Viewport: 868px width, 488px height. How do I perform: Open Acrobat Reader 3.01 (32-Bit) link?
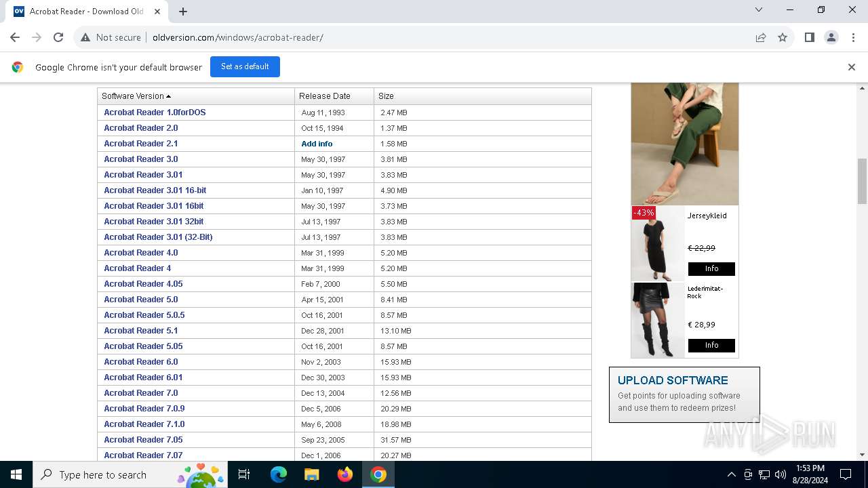(x=158, y=237)
